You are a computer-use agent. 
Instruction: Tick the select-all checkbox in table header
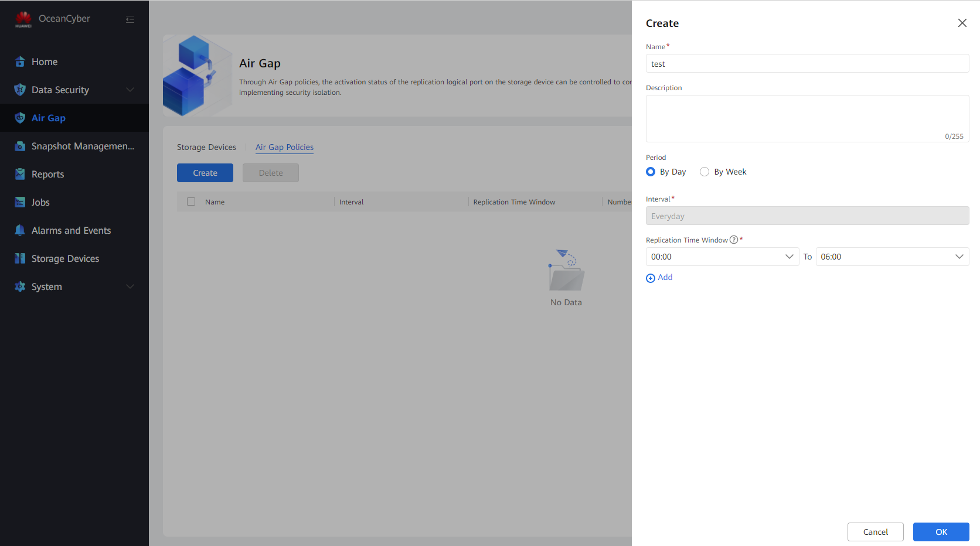pyautogui.click(x=191, y=202)
